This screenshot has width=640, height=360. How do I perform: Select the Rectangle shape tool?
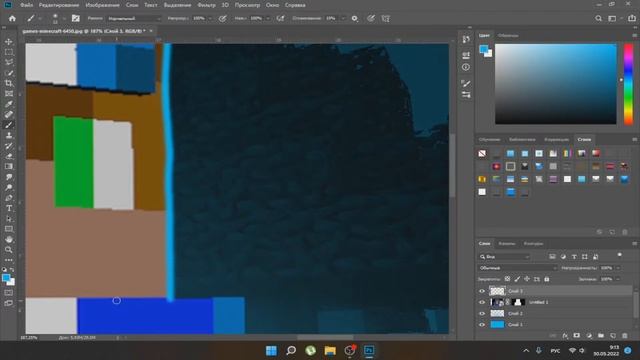click(x=9, y=229)
